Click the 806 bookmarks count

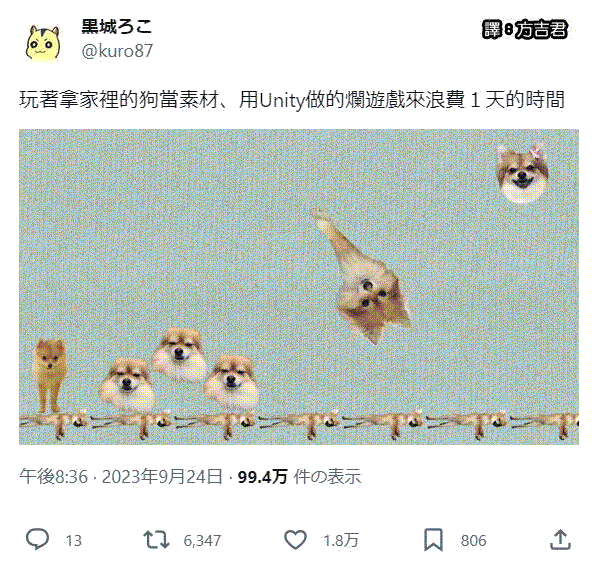[x=473, y=540]
